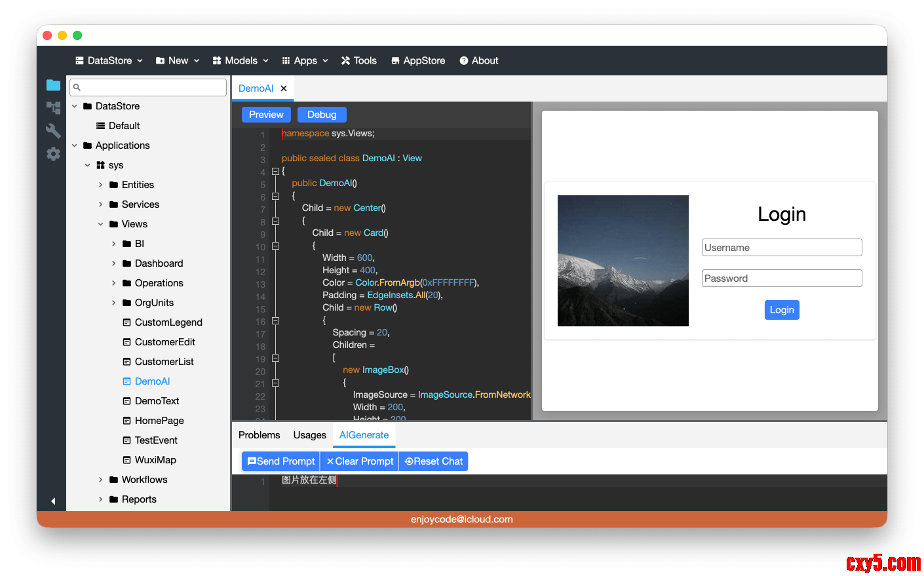Toggle code fold at the Row block
The image size is (924, 576).
tap(275, 321)
